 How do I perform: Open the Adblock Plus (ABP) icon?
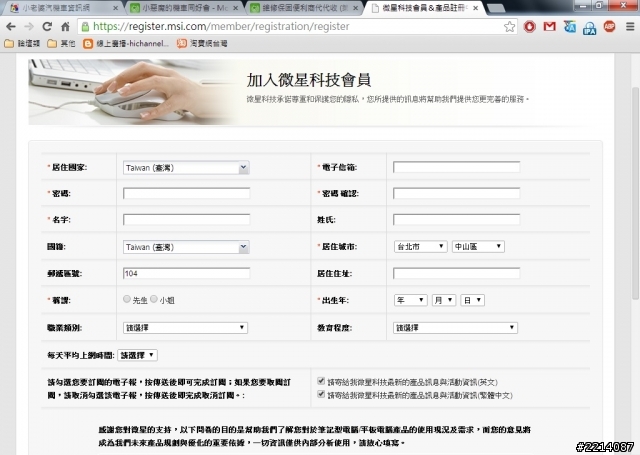[x=609, y=27]
